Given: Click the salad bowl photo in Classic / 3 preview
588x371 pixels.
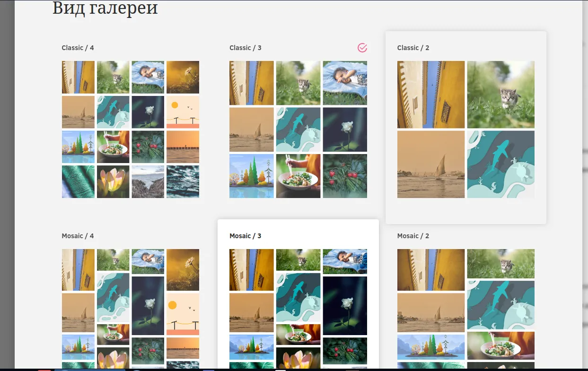Looking at the screenshot, I should [298, 176].
